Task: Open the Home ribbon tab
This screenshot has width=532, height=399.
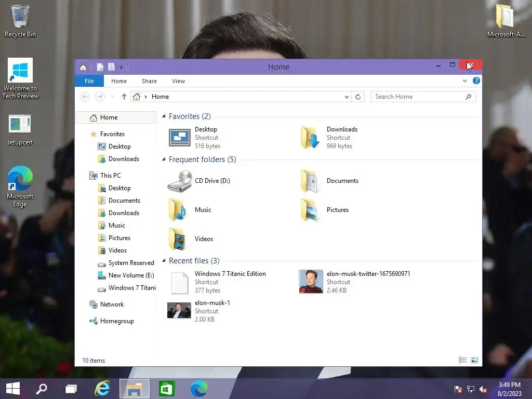Action: [119, 81]
